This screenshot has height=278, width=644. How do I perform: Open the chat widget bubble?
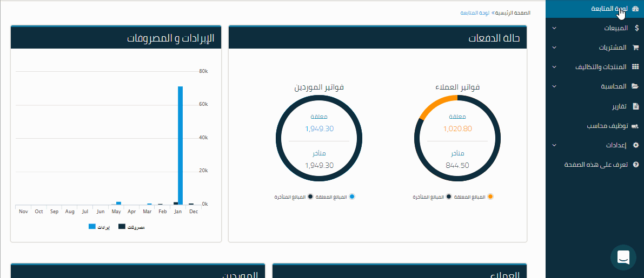(x=623, y=257)
